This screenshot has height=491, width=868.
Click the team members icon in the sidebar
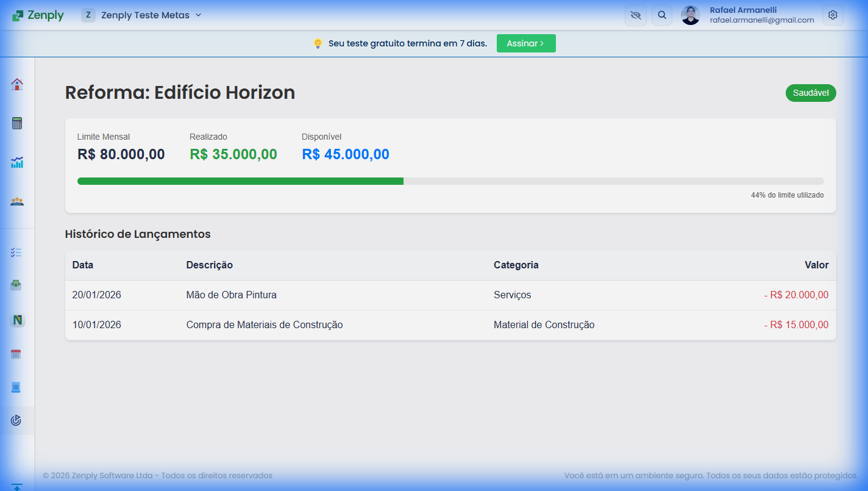16,201
